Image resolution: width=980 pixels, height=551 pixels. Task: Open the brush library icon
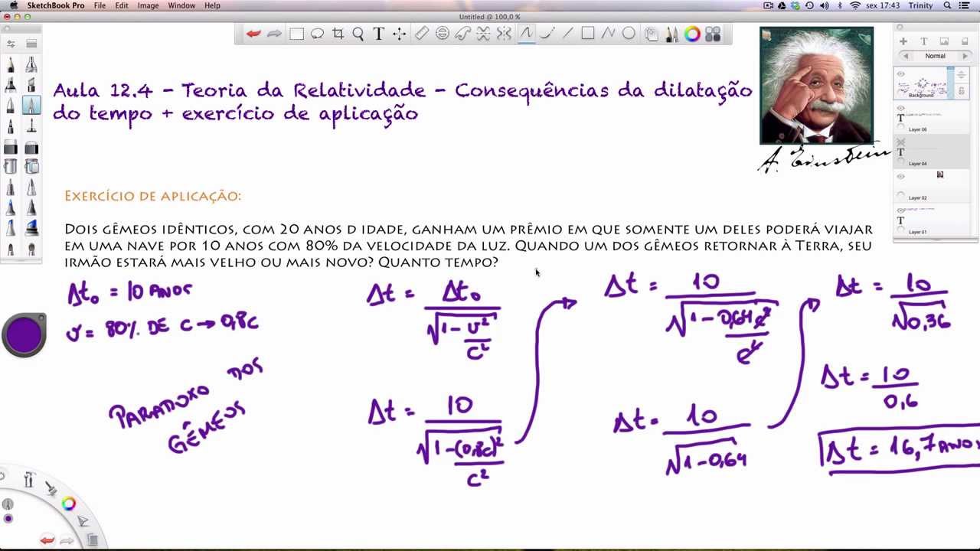click(31, 44)
